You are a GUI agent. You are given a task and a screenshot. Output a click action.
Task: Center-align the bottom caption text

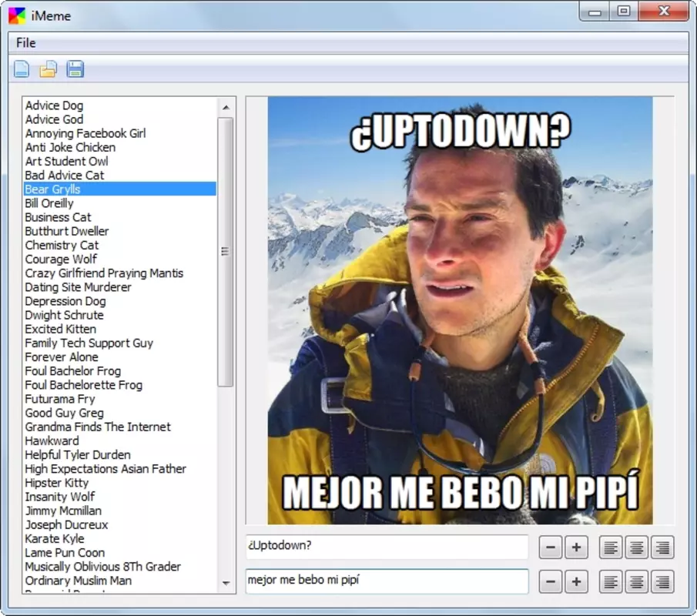point(637,582)
